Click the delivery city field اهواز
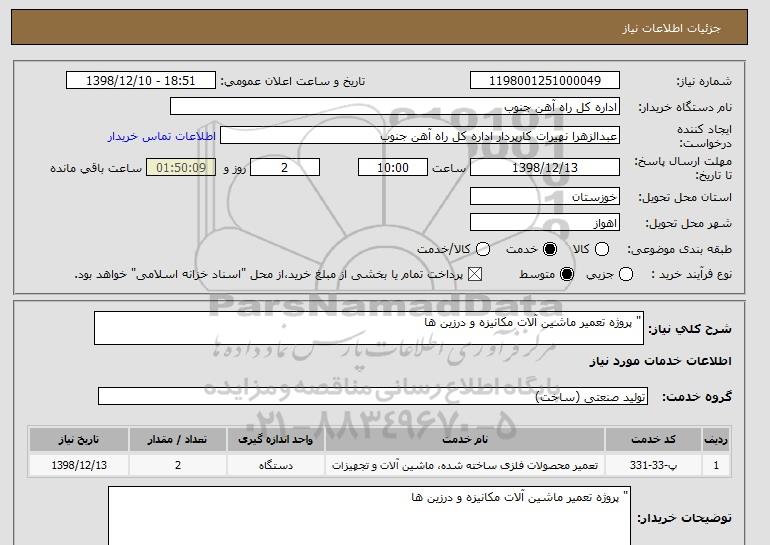Viewport: 770px width, 545px height. tap(545, 222)
